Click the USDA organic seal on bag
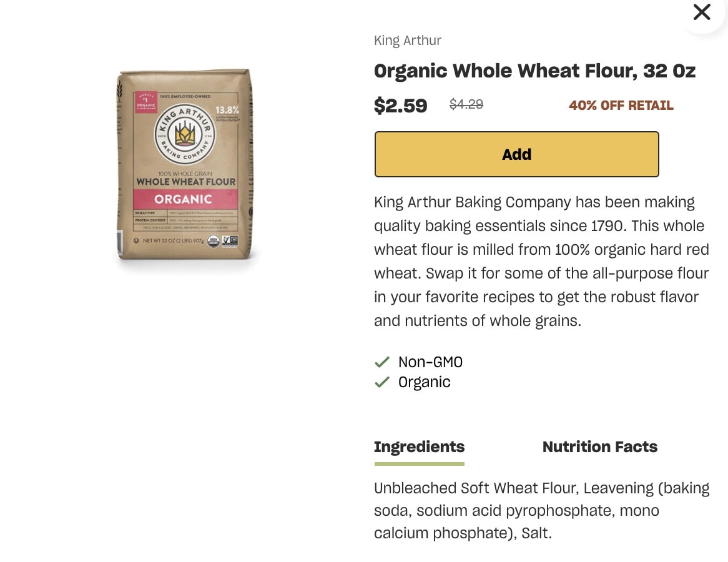The width and height of the screenshot is (728, 562). coord(213,240)
